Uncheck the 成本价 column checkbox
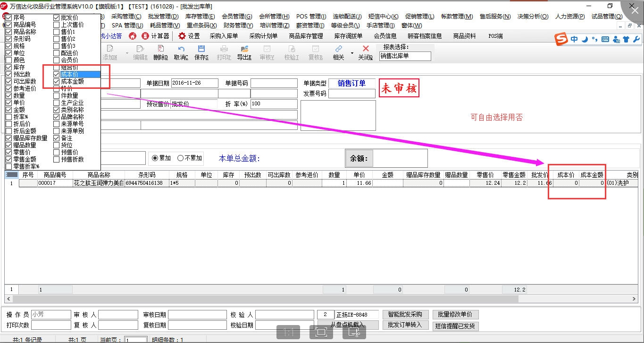This screenshot has width=644, height=343. click(57, 74)
